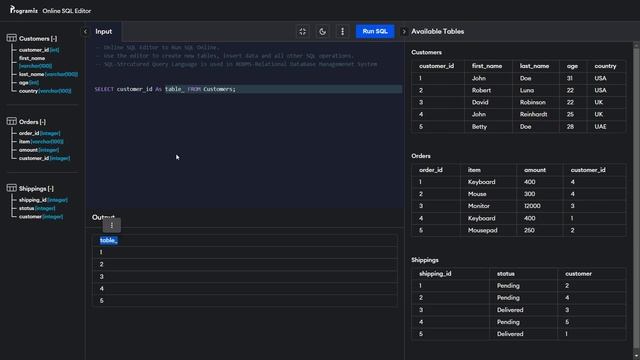The image size is (640, 360).
Task: Collapse the Shippings table tree
Action: 50,189
